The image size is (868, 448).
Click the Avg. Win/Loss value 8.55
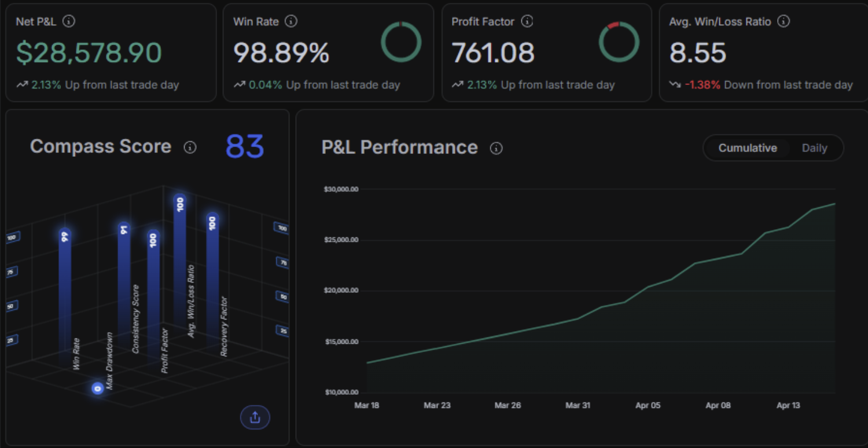tap(698, 53)
